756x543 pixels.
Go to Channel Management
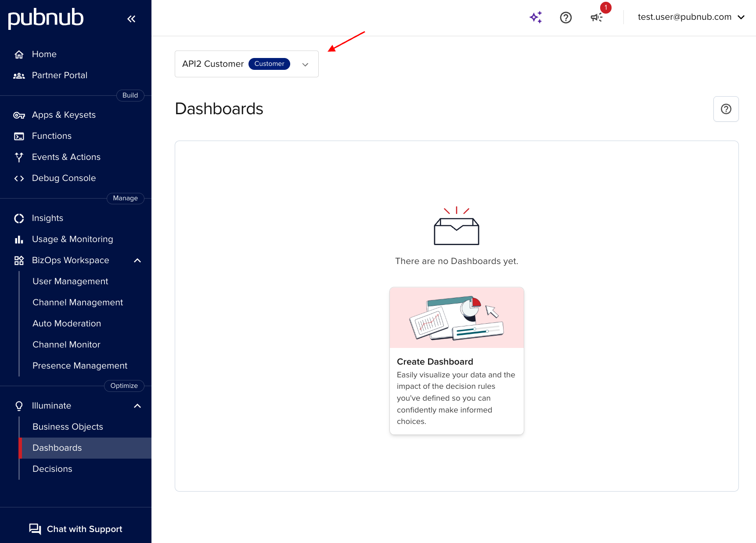78,302
